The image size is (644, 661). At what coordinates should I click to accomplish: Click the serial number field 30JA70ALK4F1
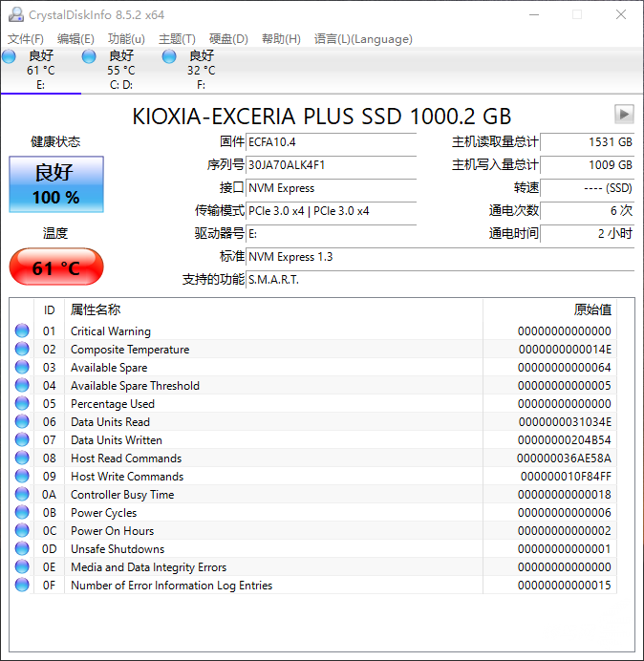331,165
